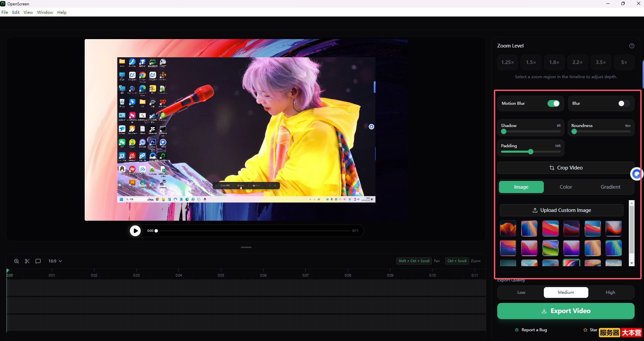644x341 pixels.
Task: Select the 1.8x zoom level
Action: 554,62
